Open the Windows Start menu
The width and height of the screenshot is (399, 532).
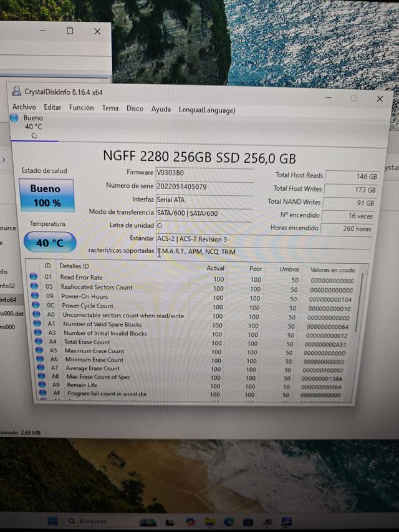point(52,521)
